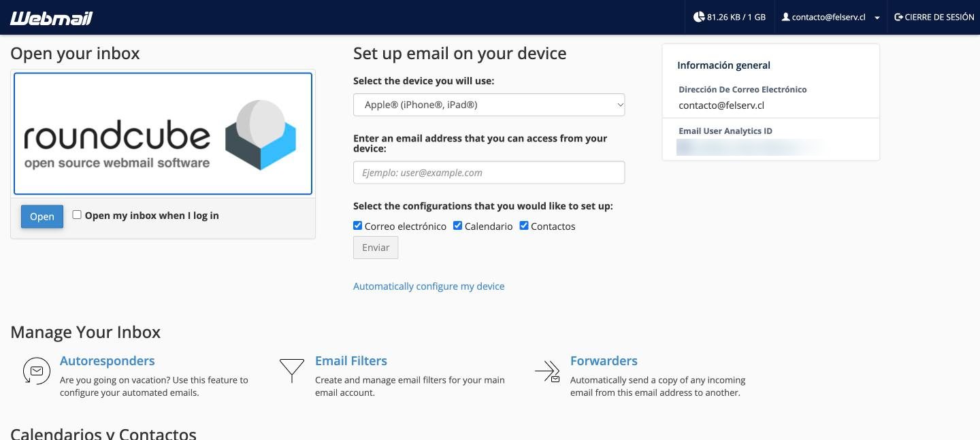Image resolution: width=980 pixels, height=440 pixels.
Task: Click the disk usage pie chart icon
Action: pos(699,17)
